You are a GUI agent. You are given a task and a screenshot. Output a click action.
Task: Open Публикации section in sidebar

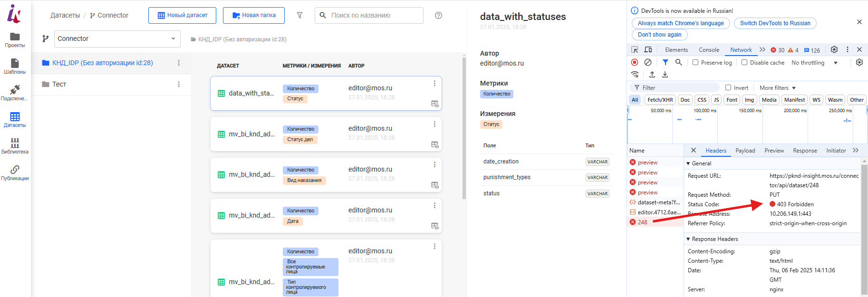click(x=15, y=172)
